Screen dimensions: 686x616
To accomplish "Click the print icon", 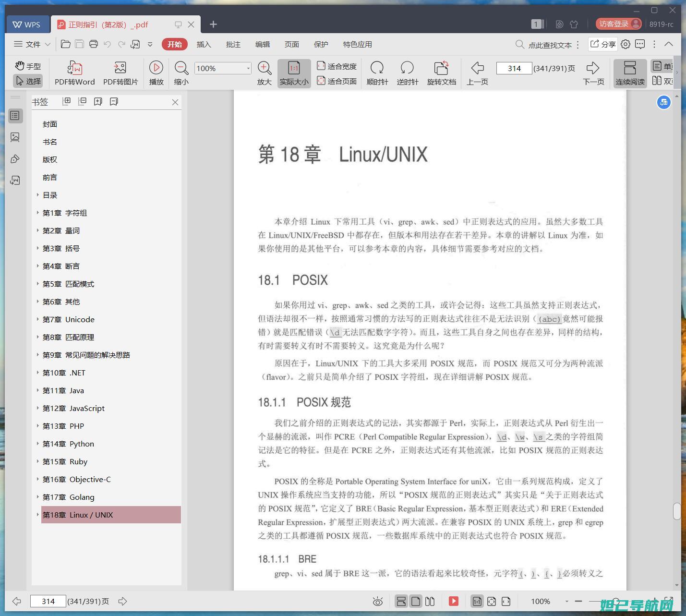I will point(94,44).
